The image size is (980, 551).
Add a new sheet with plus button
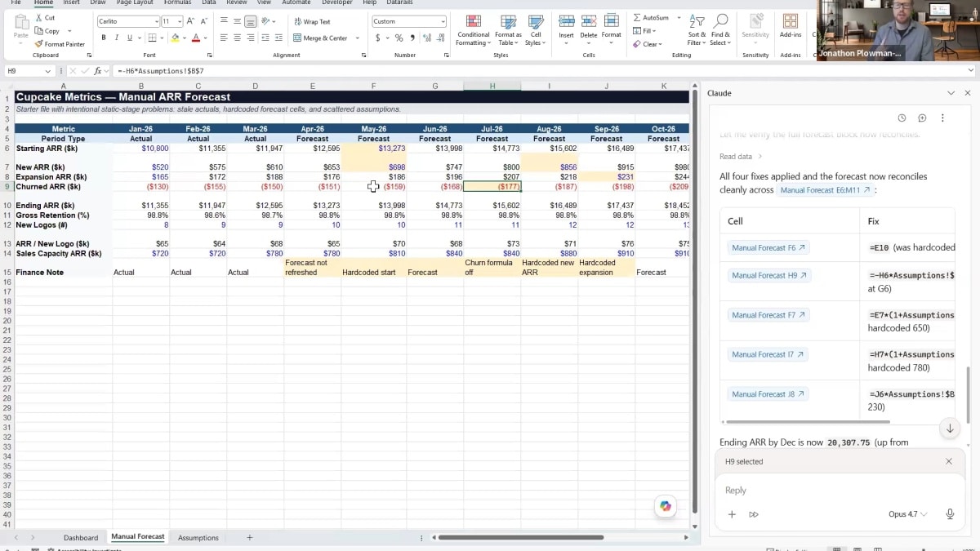(250, 537)
